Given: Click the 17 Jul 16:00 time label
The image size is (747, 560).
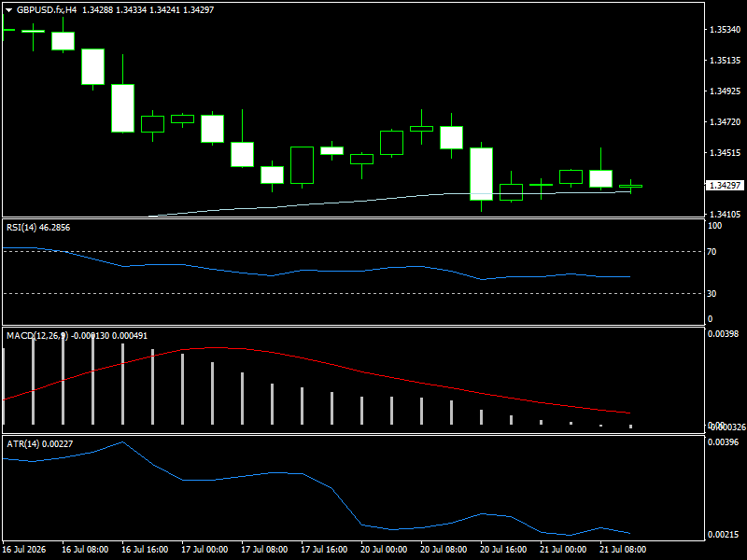Looking at the screenshot, I should click(x=324, y=550).
